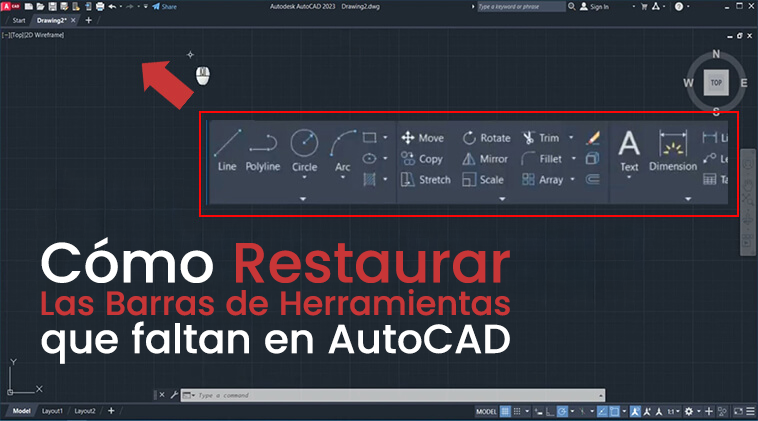Image resolution: width=758 pixels, height=421 pixels.
Task: Open a new drawing tab with plus
Action: [88, 20]
